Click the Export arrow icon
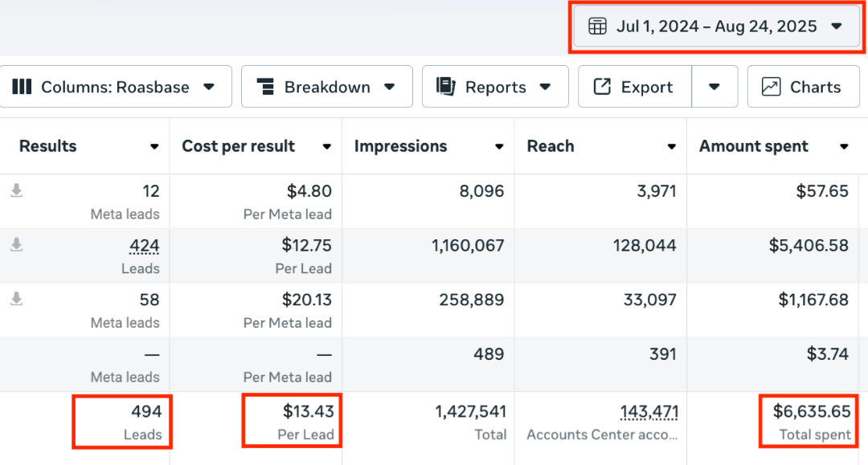Viewport: 868px width, 465px height. (x=602, y=87)
